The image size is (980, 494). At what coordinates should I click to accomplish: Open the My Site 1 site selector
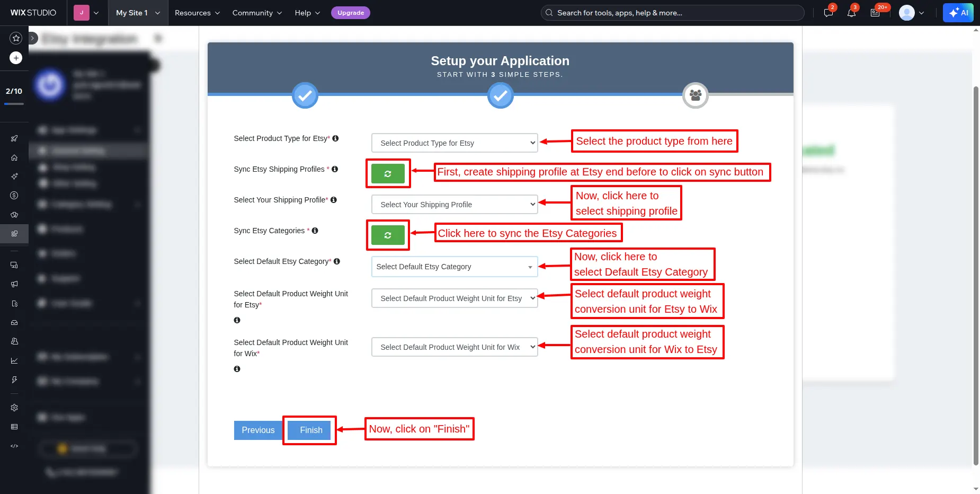pyautogui.click(x=138, y=13)
